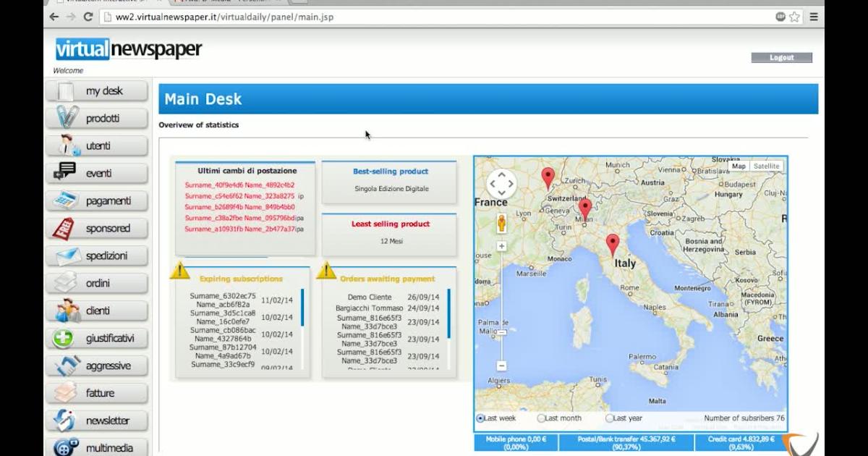
Task: Open the utenti user icon
Action: (x=67, y=145)
